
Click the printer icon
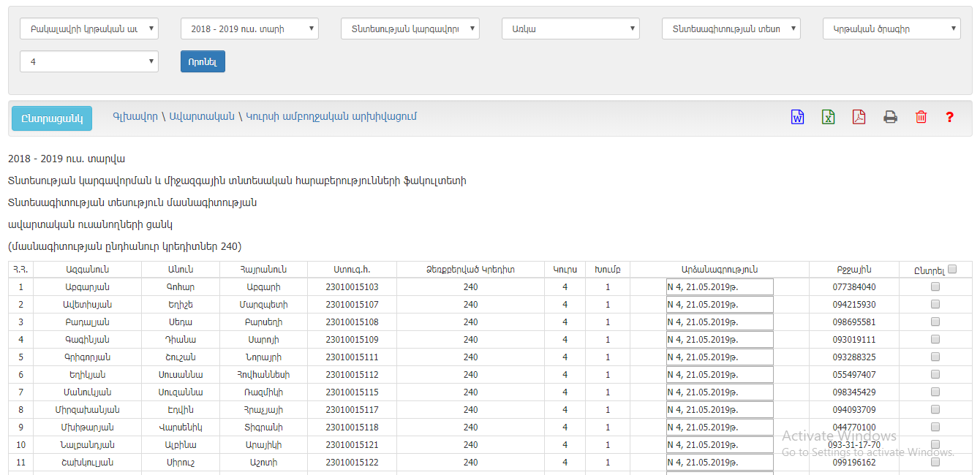[x=890, y=117]
